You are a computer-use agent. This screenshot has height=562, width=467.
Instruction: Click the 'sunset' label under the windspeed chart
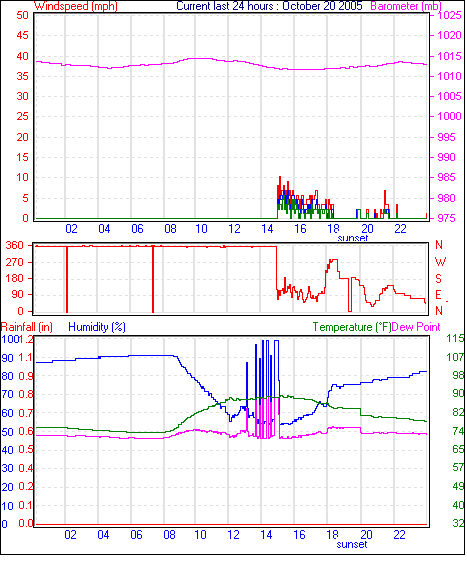pos(353,238)
